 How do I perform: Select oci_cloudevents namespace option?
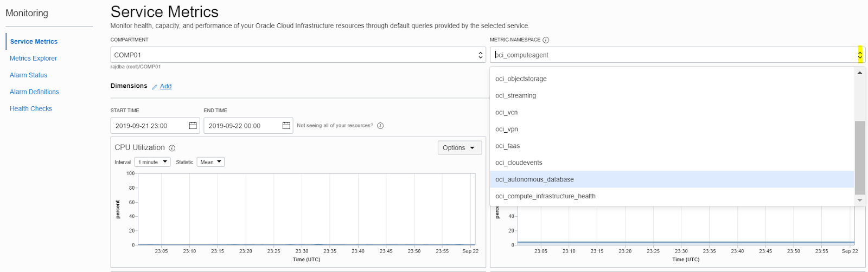tap(672, 163)
